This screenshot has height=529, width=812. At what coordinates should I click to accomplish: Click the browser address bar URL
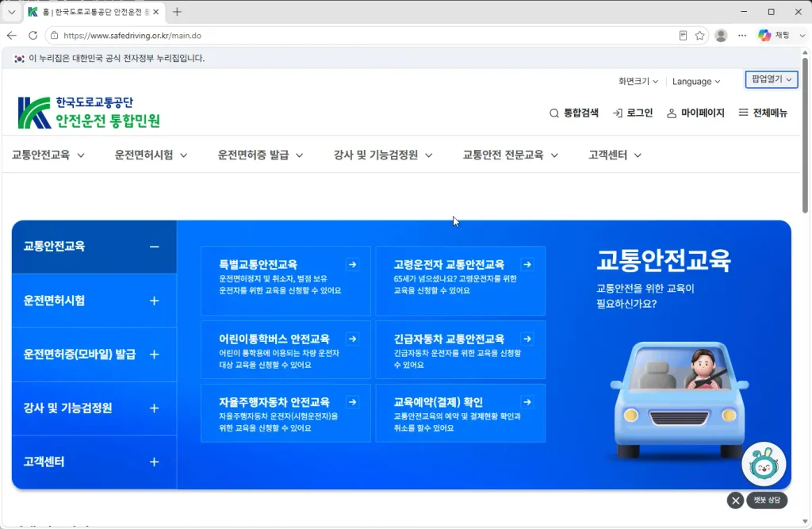coord(132,36)
